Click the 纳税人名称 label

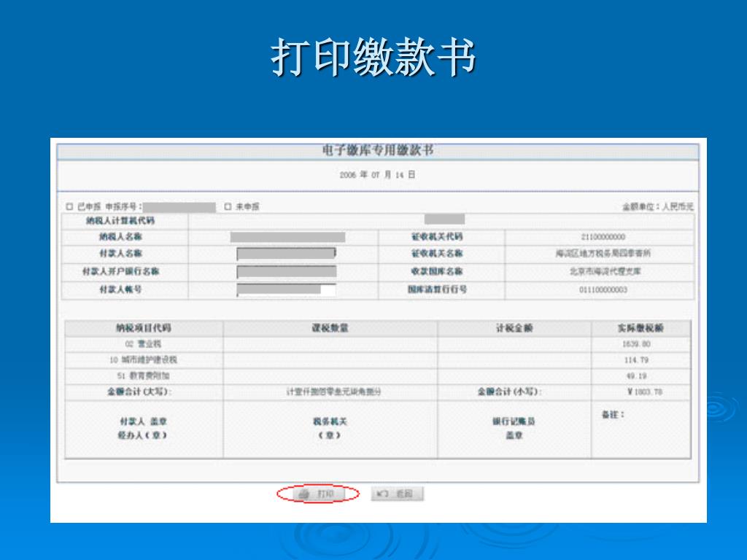(x=120, y=237)
